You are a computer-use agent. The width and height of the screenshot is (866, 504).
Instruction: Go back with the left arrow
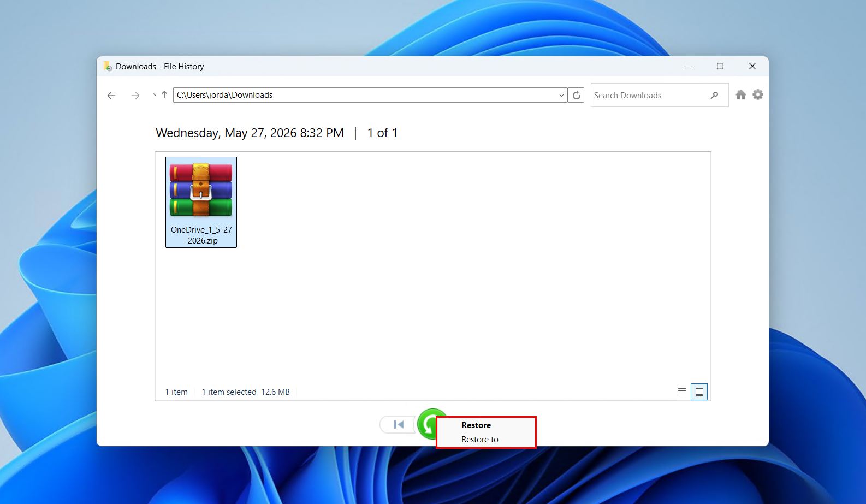(x=111, y=96)
